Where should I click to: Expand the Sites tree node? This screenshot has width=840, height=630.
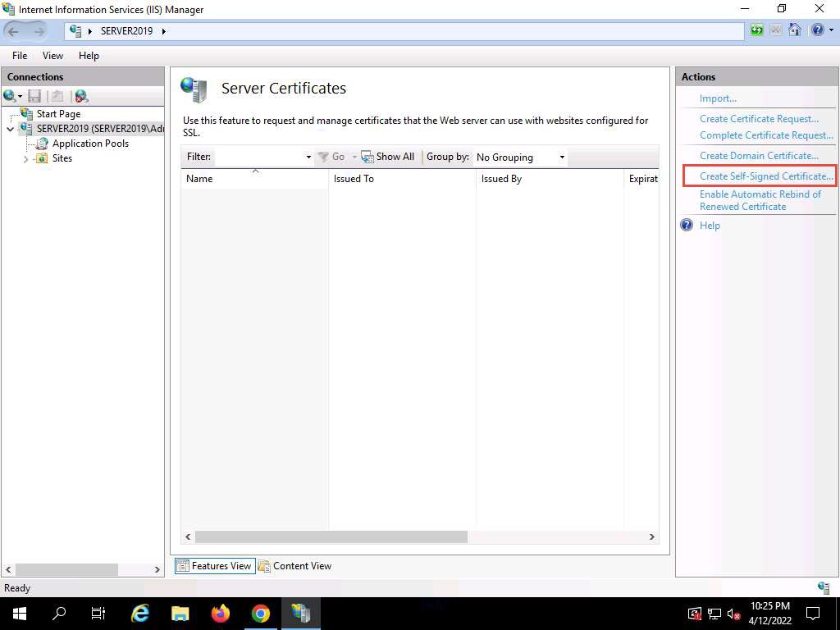coord(26,158)
